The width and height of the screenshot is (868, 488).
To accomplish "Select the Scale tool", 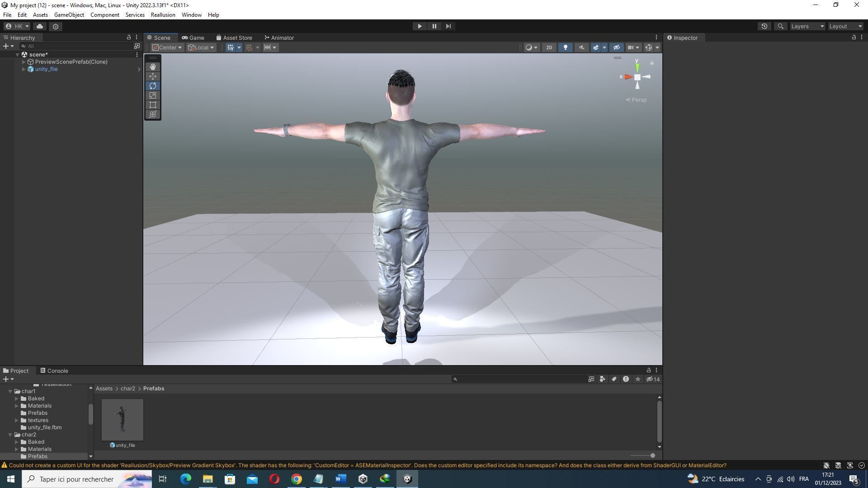I will 153,95.
